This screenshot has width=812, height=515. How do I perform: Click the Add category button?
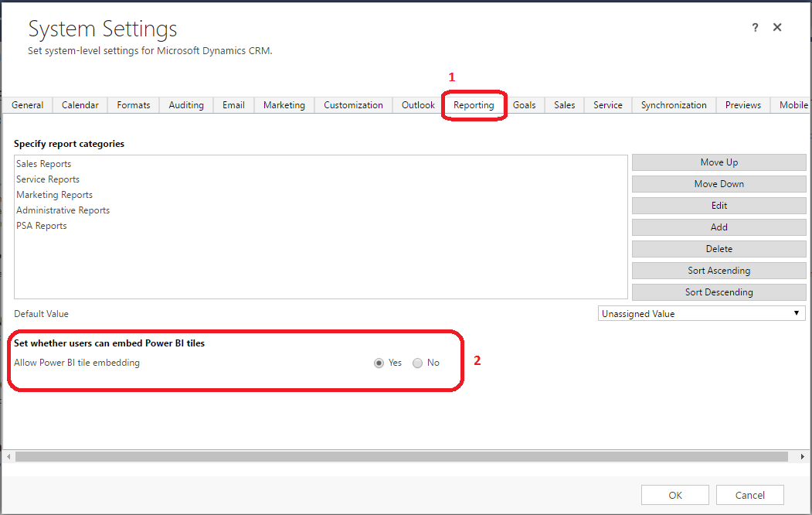719,227
